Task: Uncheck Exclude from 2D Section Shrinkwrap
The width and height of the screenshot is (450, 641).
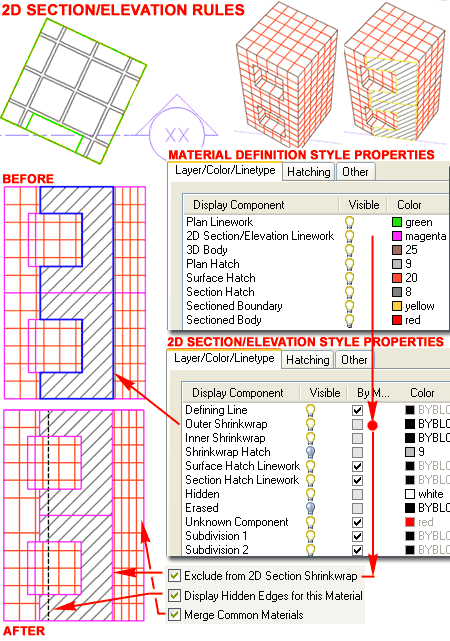Action: [x=175, y=576]
